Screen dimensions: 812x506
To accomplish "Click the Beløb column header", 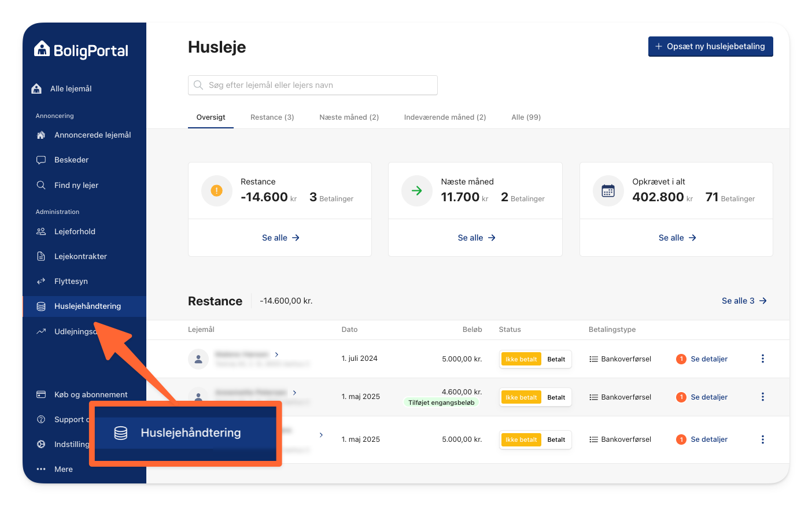I will [x=473, y=330].
